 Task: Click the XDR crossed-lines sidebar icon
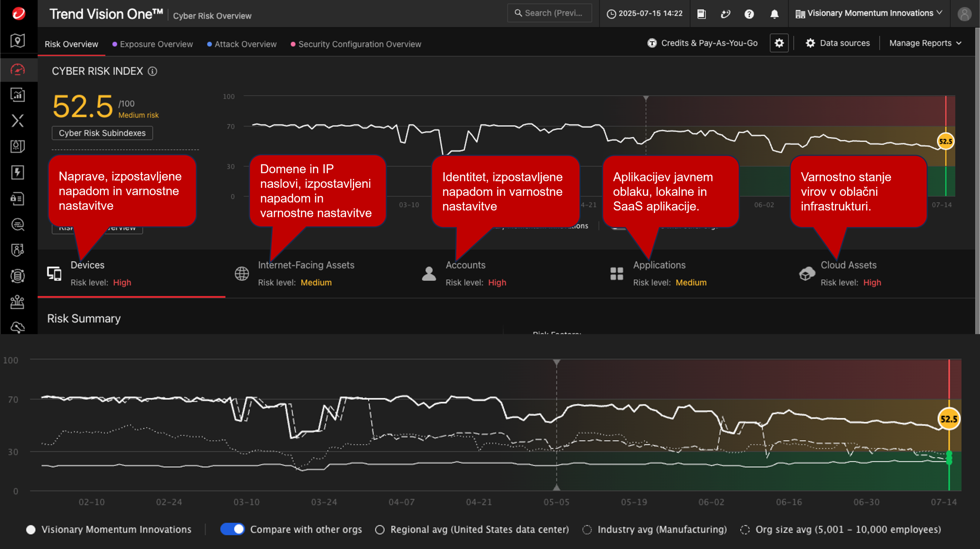coord(18,121)
